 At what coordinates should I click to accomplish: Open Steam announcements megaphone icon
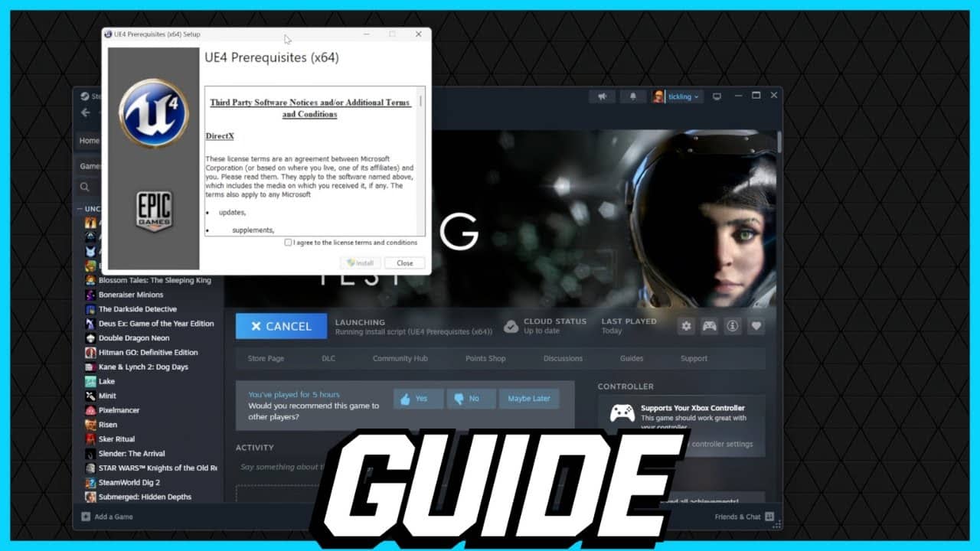coord(603,96)
